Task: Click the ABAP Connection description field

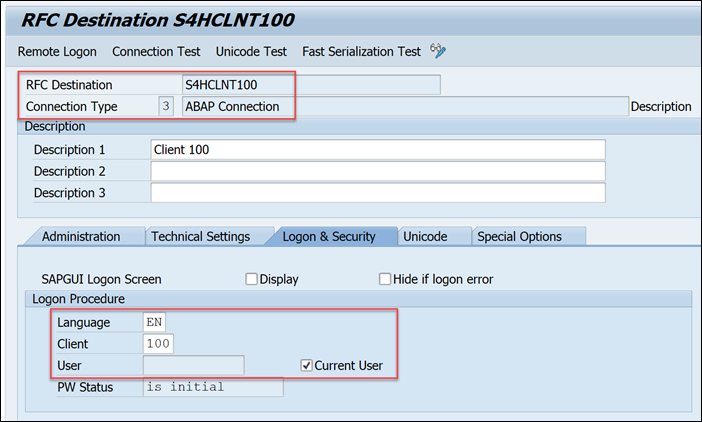Action: click(x=405, y=107)
